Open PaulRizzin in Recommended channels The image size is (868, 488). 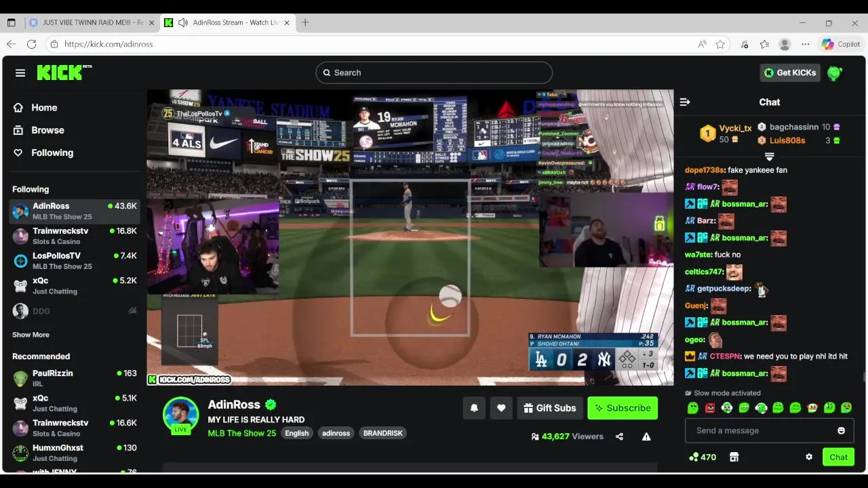pyautogui.click(x=75, y=378)
